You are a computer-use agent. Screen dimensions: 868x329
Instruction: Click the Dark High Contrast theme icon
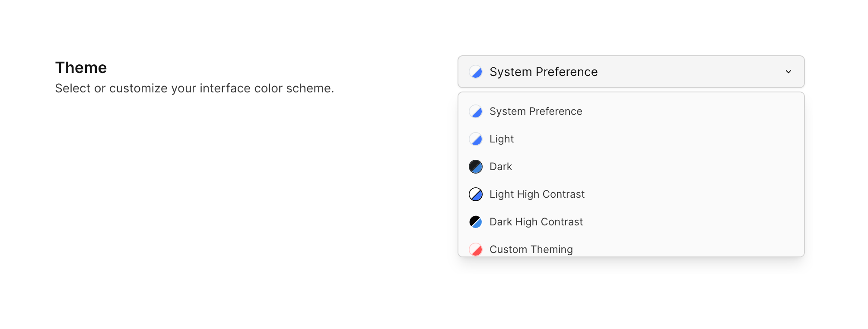[476, 222]
